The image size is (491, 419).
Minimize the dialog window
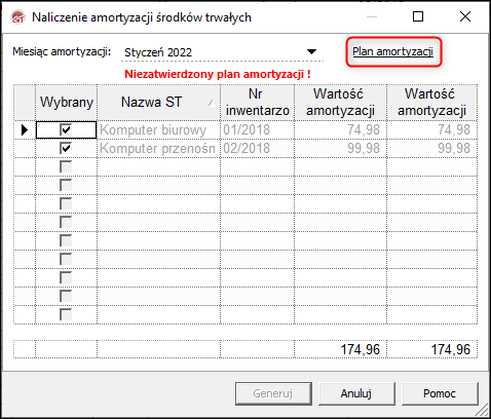pyautogui.click(x=372, y=16)
